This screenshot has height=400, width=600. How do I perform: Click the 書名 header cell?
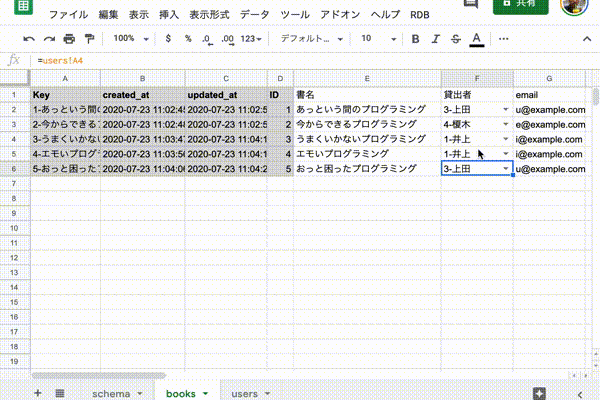[x=367, y=95]
